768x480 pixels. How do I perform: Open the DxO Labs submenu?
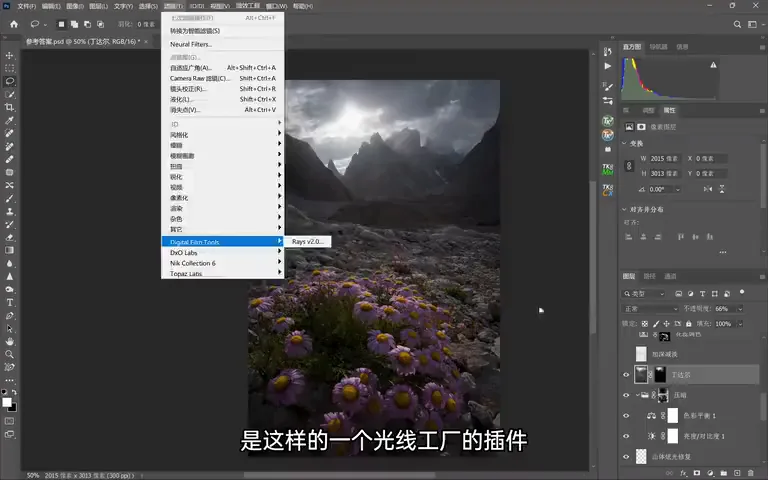(x=223, y=253)
